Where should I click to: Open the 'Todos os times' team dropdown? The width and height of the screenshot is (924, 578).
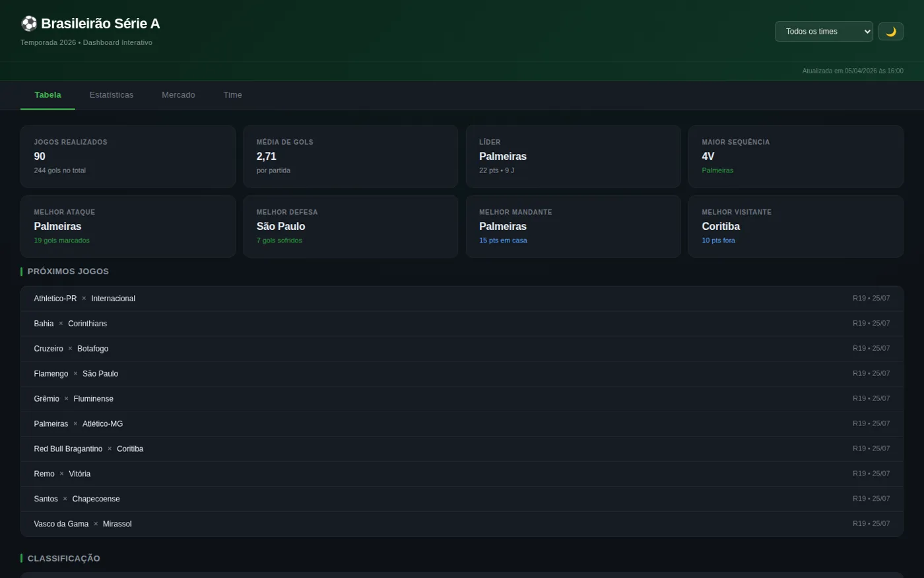[x=824, y=32]
